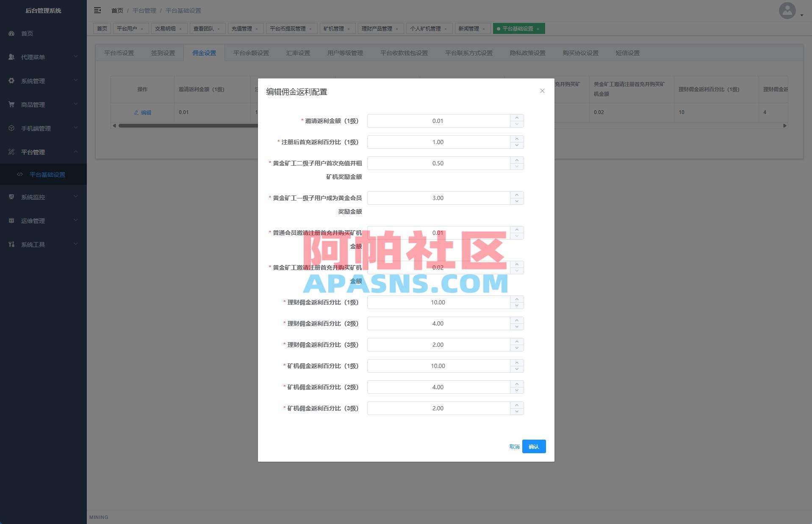812x524 pixels.
Task: Click the code icon beside 平台基础设置
Action: click(x=20, y=174)
